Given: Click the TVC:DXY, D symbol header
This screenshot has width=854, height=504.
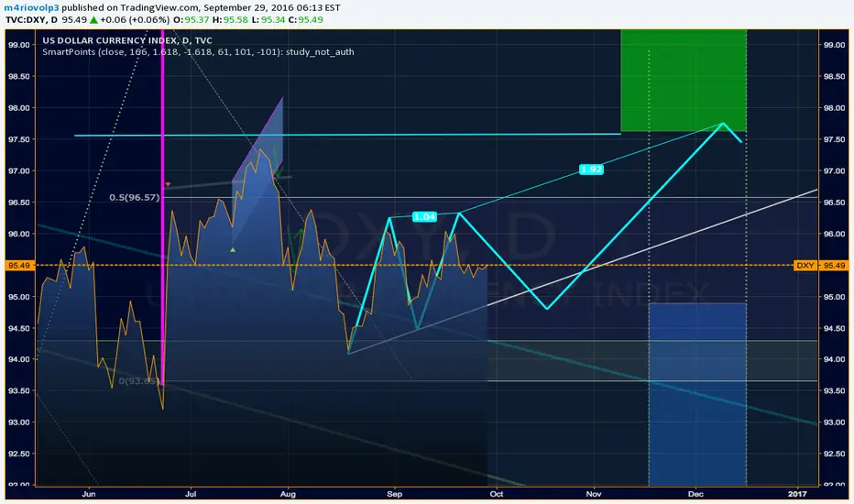Looking at the screenshot, I should [31, 19].
